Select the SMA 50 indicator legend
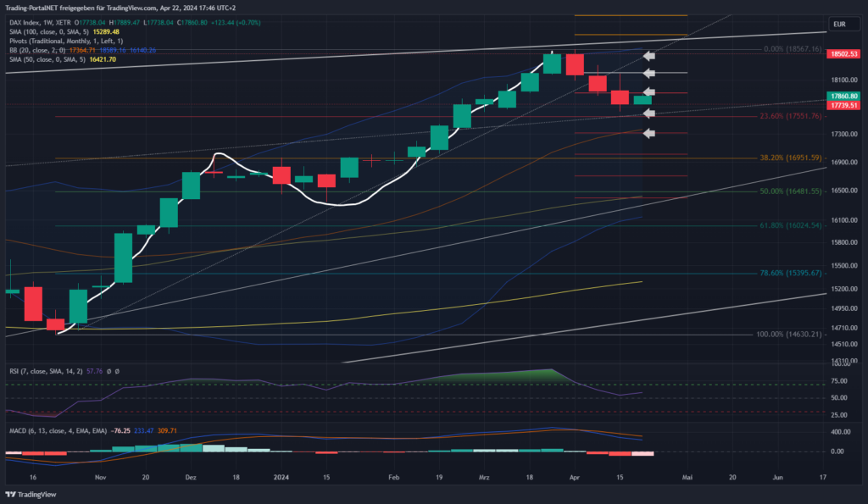 (x=41, y=59)
